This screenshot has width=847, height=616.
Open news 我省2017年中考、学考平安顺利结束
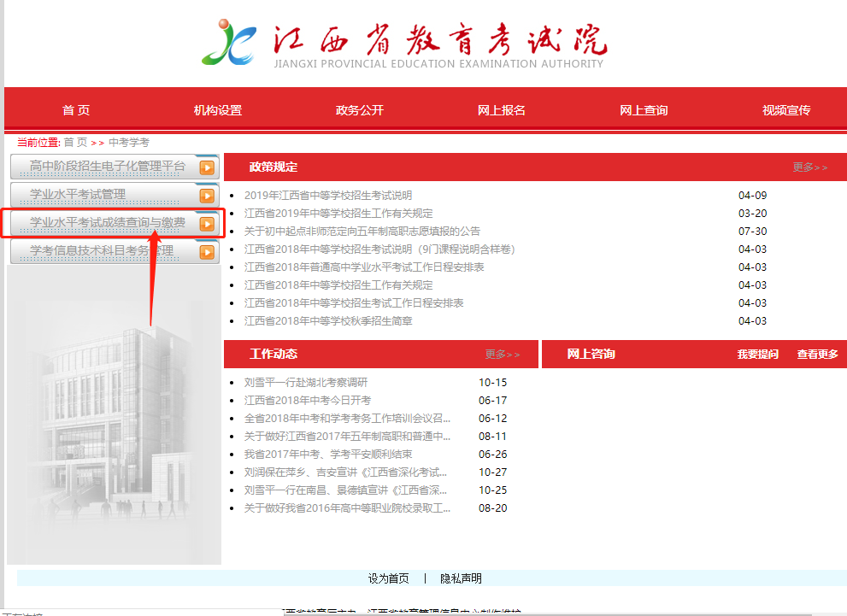328,454
